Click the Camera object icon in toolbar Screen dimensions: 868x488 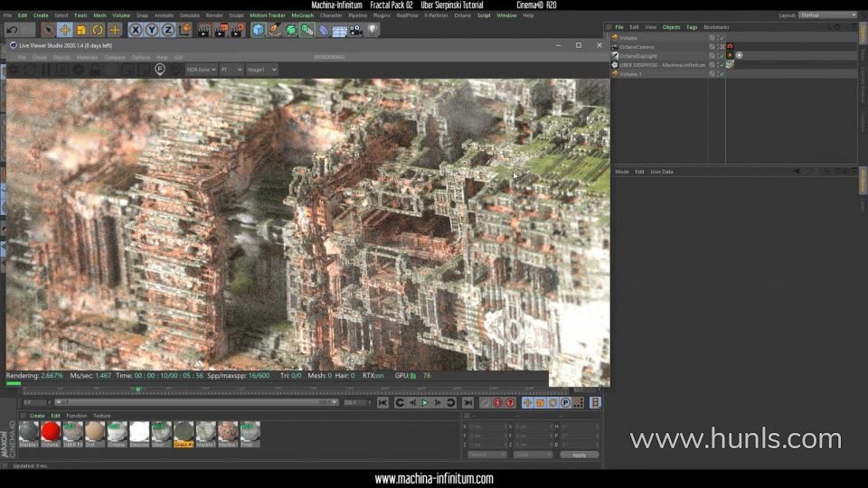coord(355,30)
